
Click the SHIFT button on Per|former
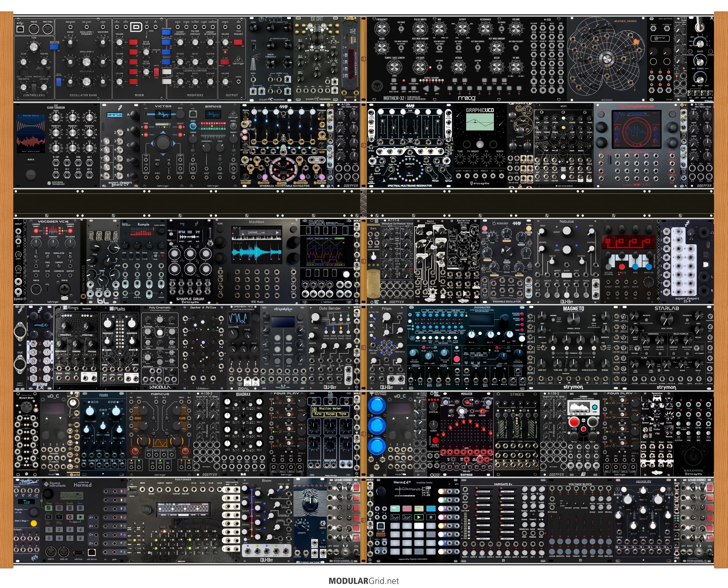coord(134,553)
